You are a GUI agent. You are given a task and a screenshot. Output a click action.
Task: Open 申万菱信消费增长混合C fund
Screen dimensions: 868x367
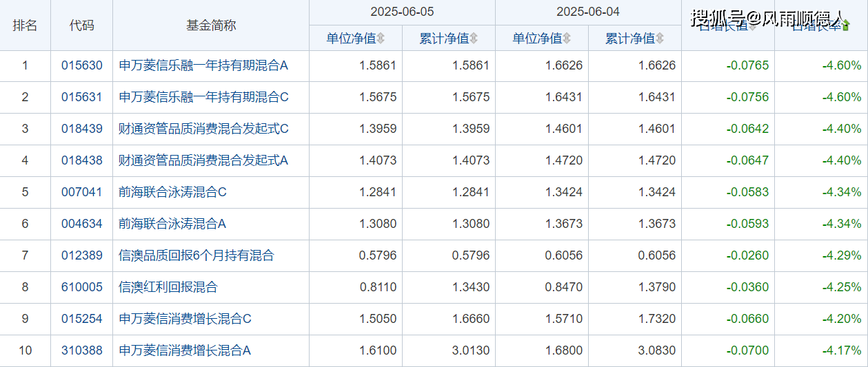tap(185, 319)
